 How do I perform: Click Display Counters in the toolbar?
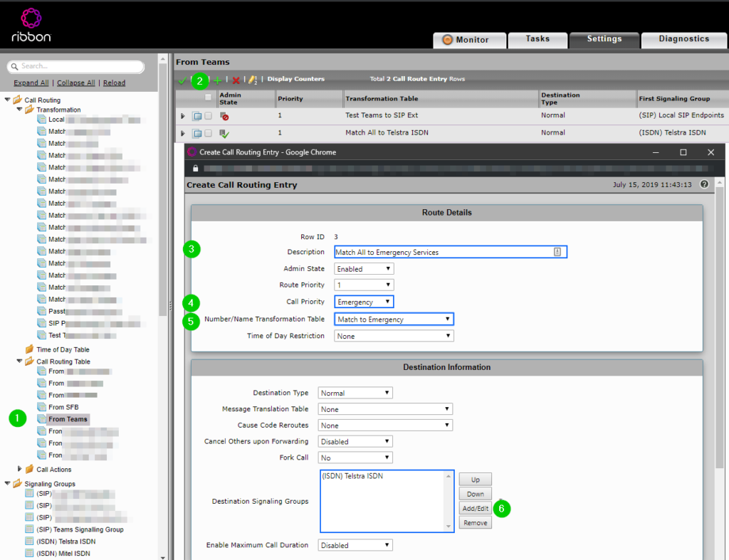tap(295, 79)
